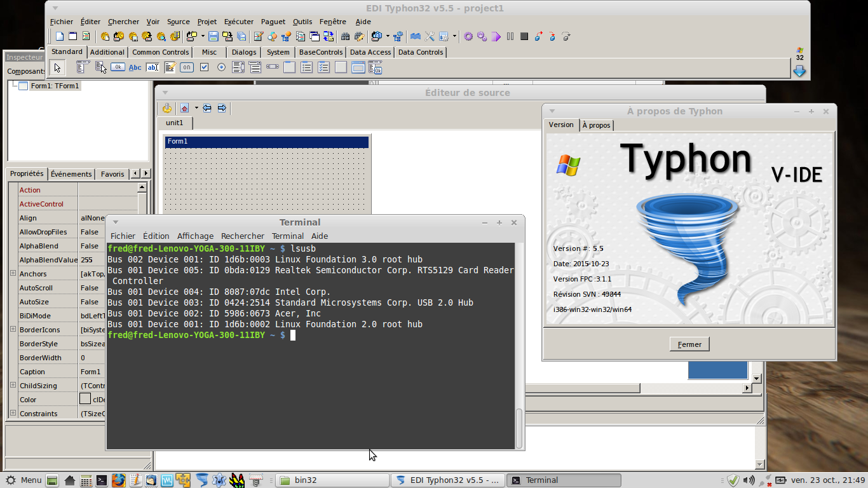Click the jump-back arrow in source editor toolbar
This screenshot has width=868, height=488.
click(x=207, y=108)
